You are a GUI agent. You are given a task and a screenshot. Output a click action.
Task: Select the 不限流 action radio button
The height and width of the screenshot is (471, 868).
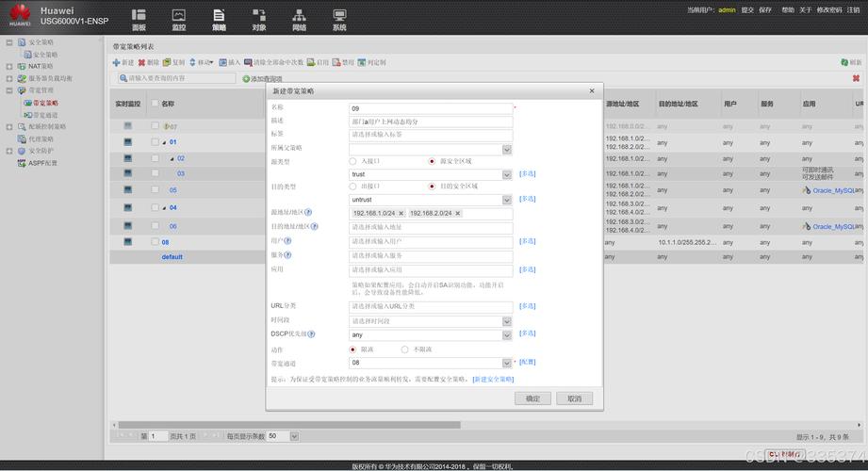coord(404,349)
